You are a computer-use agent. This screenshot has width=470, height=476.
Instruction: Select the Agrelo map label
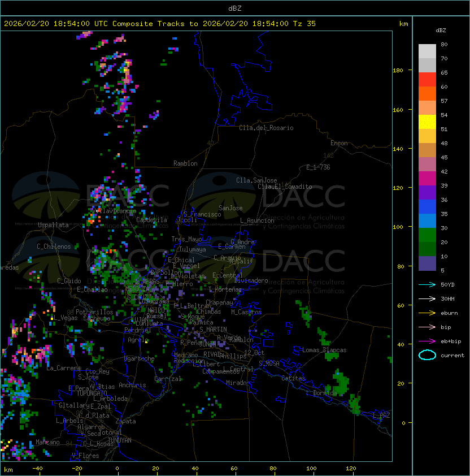tap(138, 340)
